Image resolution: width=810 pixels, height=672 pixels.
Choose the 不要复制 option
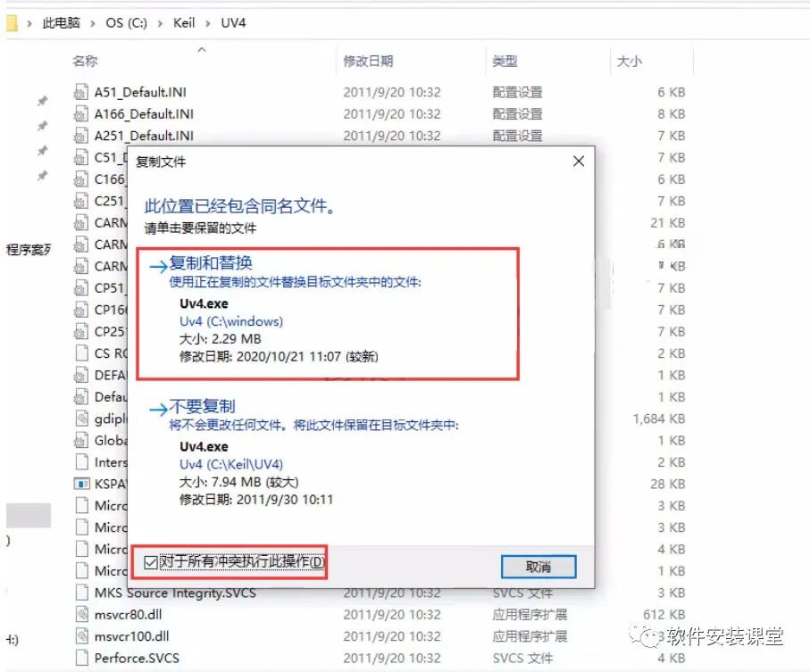point(202,407)
